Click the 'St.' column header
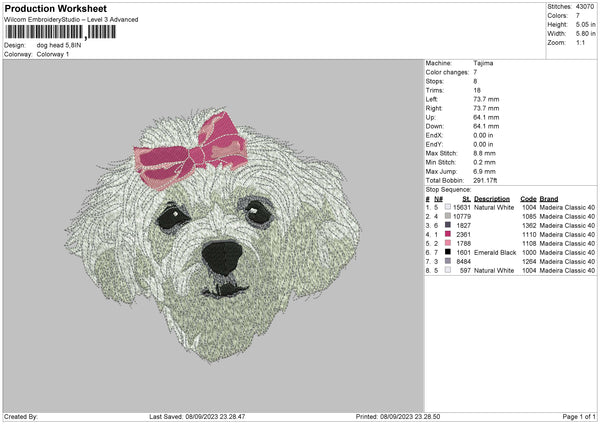Image resolution: width=600 pixels, height=424 pixels. pyautogui.click(x=466, y=199)
